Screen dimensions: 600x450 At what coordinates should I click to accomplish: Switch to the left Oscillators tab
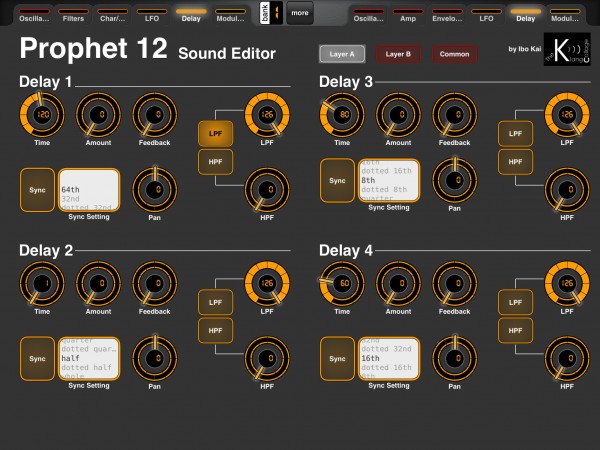point(34,15)
